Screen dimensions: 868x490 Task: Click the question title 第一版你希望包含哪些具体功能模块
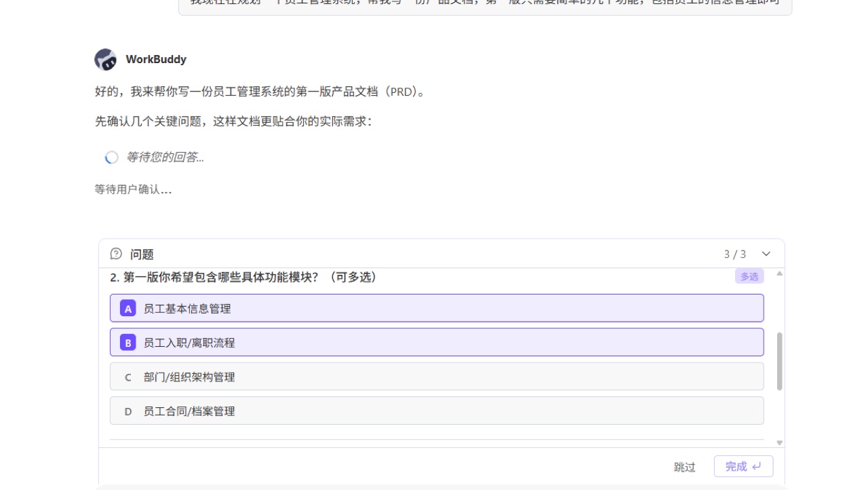click(x=243, y=277)
